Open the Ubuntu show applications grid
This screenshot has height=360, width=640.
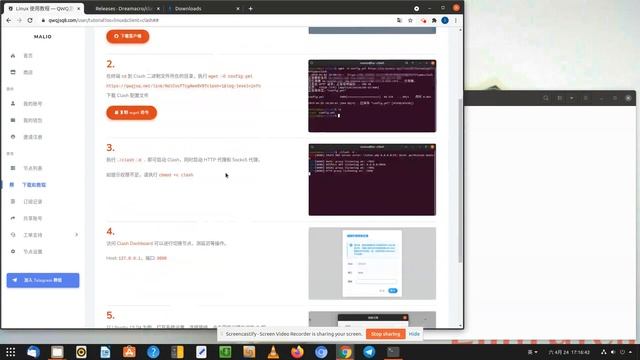10,352
